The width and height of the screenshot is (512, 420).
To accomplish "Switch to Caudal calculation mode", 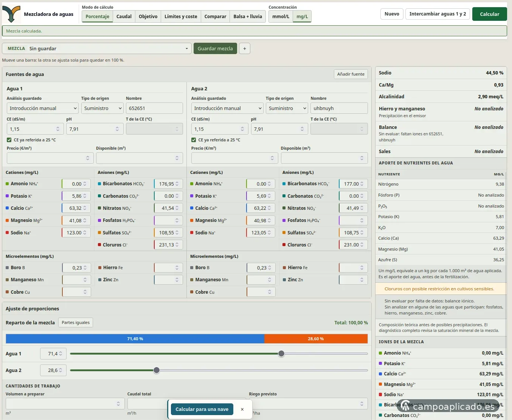I will pos(124,16).
